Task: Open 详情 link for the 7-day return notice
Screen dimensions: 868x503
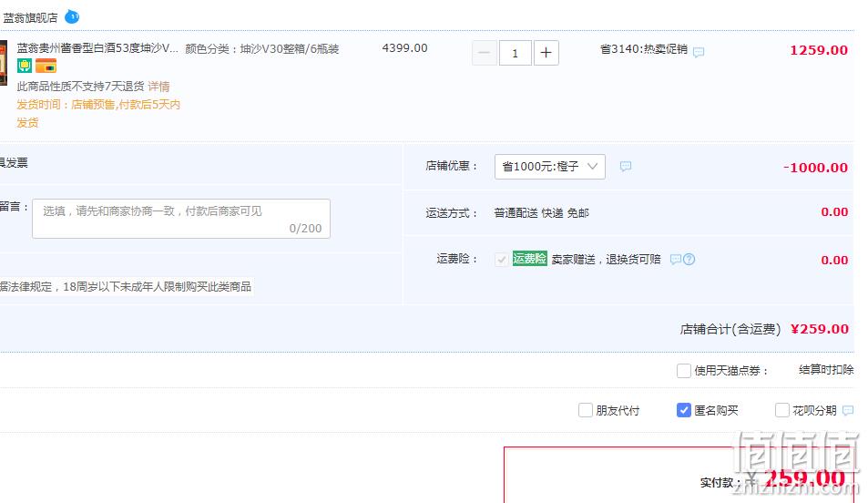Action: (158, 87)
